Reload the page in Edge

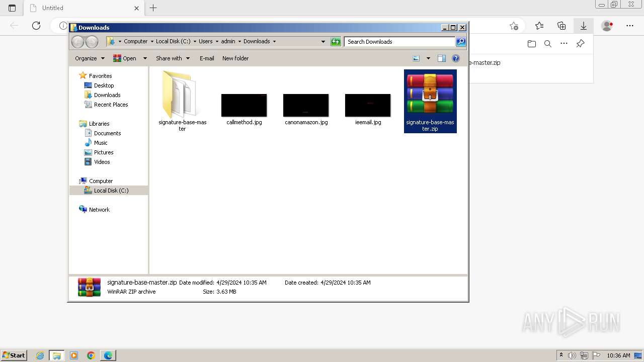pyautogui.click(x=36, y=26)
